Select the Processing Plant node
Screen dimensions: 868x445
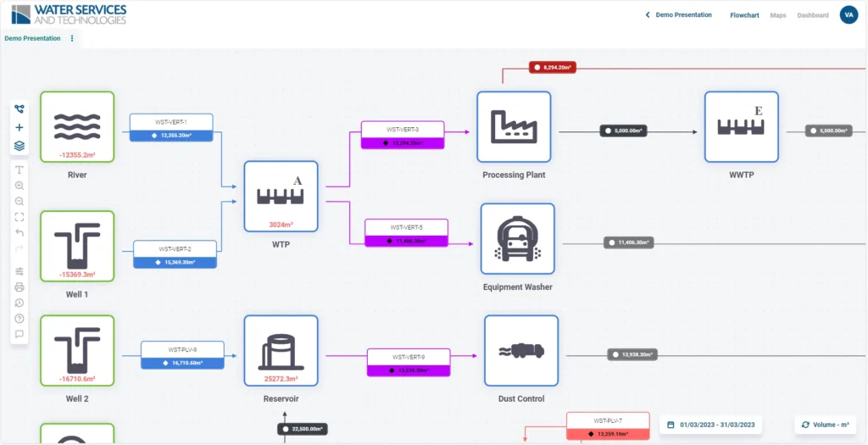[514, 127]
